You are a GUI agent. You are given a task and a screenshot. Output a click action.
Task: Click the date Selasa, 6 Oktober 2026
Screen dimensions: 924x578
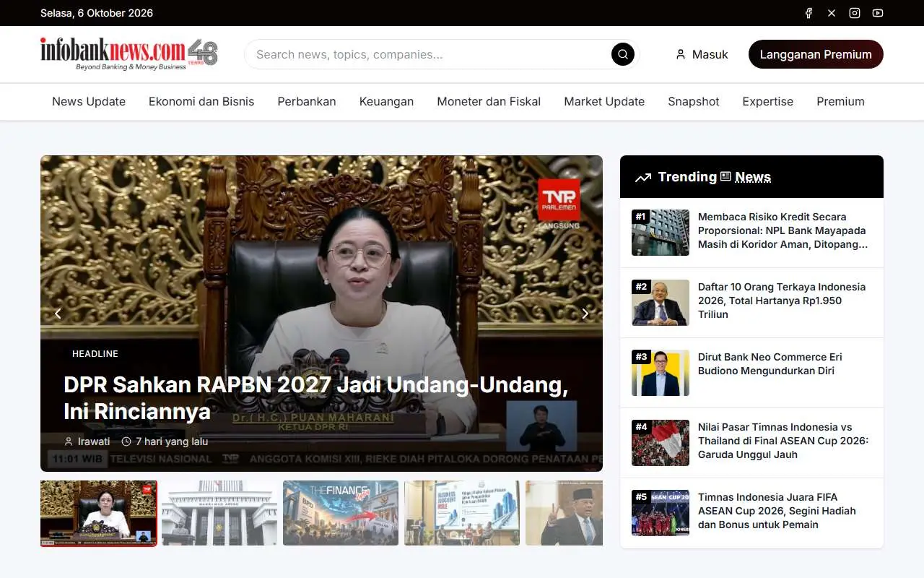(x=97, y=13)
